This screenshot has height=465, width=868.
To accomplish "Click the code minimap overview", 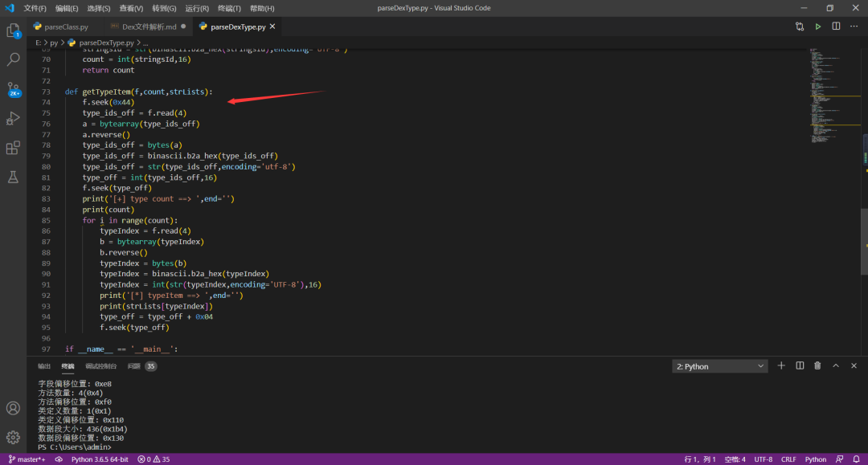I will point(835,94).
